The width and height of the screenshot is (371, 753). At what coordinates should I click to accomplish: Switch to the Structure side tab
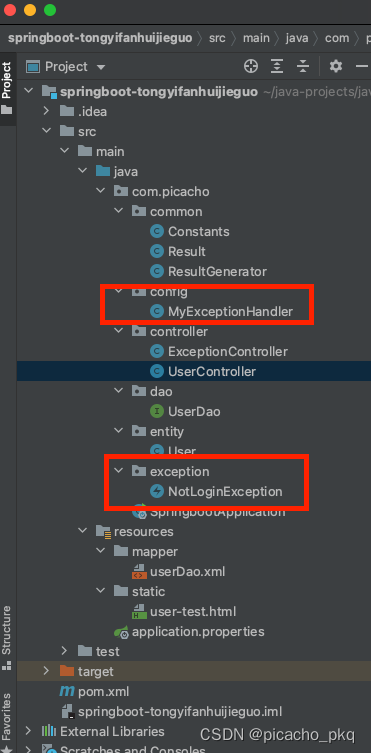pyautogui.click(x=7, y=637)
